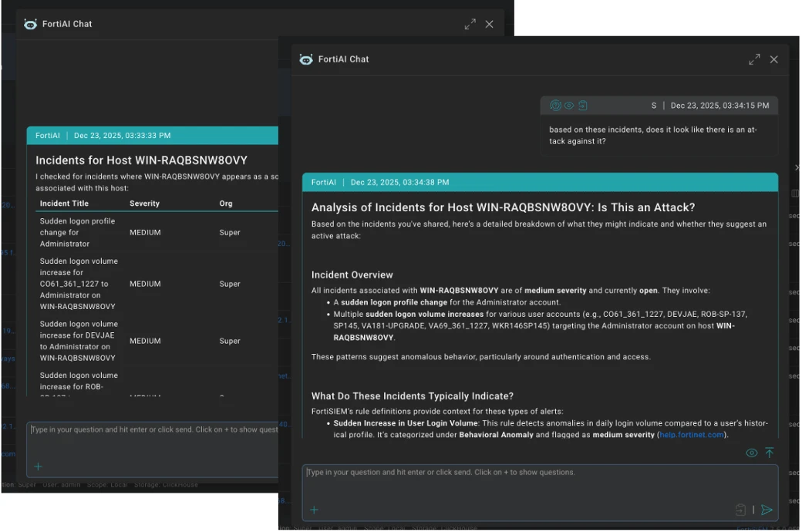Screen dimensions: 802x532
Task: Close the back FortiAI Chat panel
Action: [490, 24]
